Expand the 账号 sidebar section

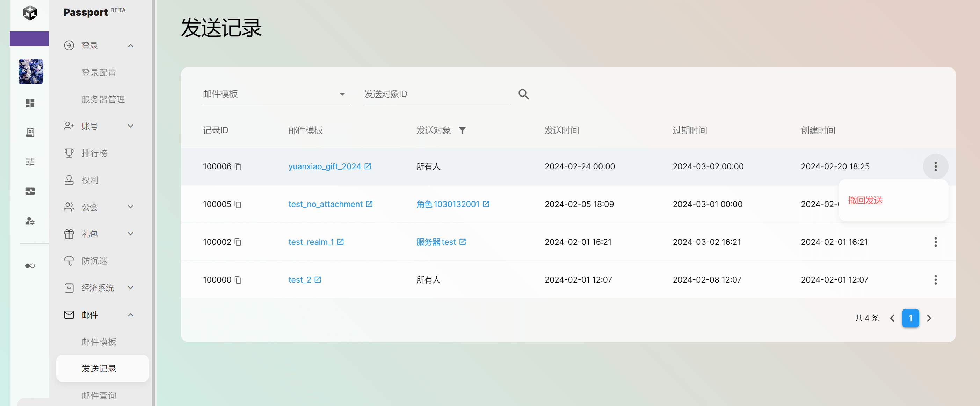(x=130, y=126)
